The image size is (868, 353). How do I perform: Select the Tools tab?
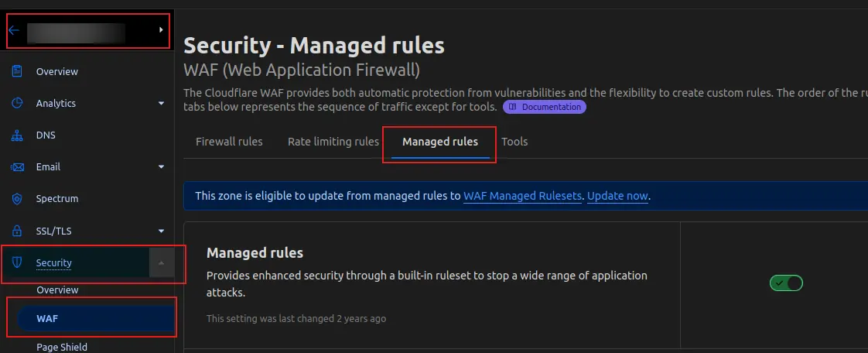tap(514, 142)
